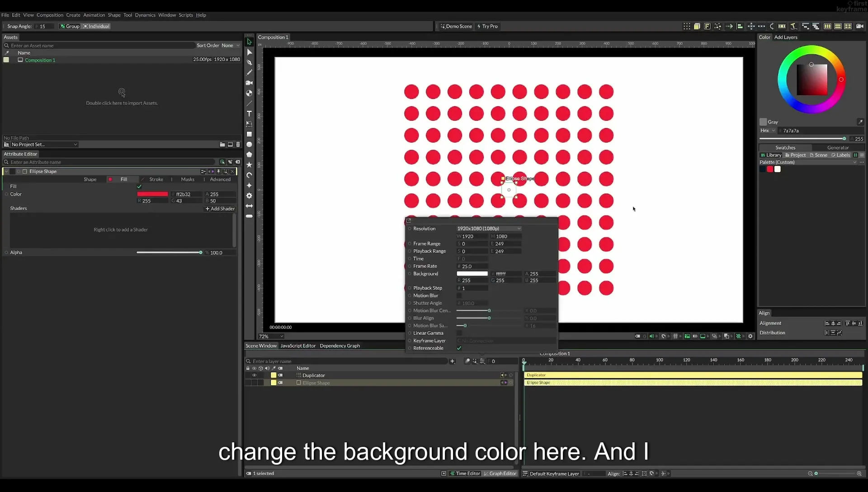
Task: Click the Demo Scene button
Action: [456, 26]
